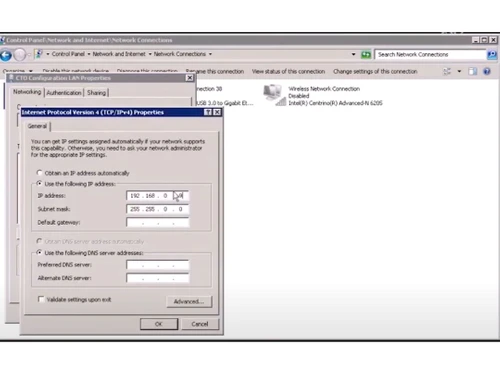Switch to the Sharing tab
Image resolution: width=500 pixels, height=375 pixels.
click(x=96, y=93)
